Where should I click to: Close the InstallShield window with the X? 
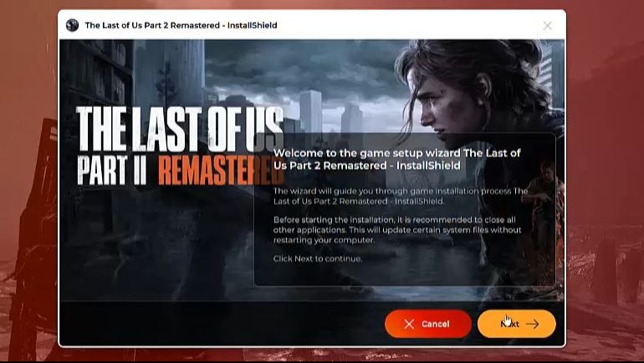coord(547,26)
